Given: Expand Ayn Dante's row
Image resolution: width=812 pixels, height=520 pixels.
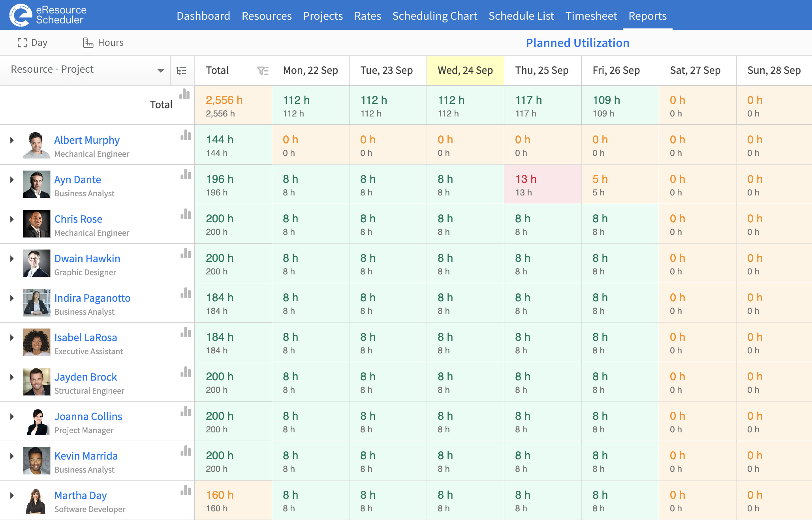Looking at the screenshot, I should 12,180.
